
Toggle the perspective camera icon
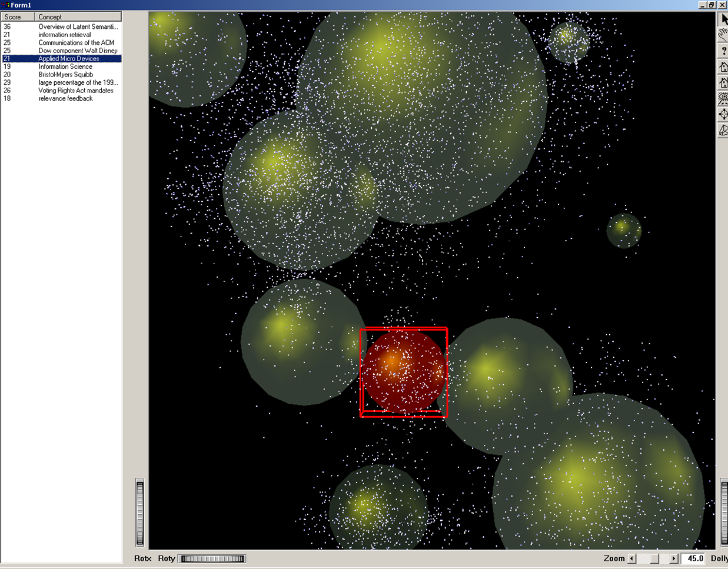[x=723, y=131]
